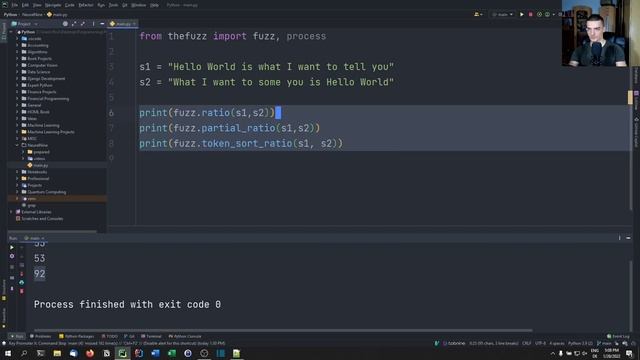Screen dimensions: 640x360
Task: Click the green Run button in top toolbar
Action: pos(522,15)
